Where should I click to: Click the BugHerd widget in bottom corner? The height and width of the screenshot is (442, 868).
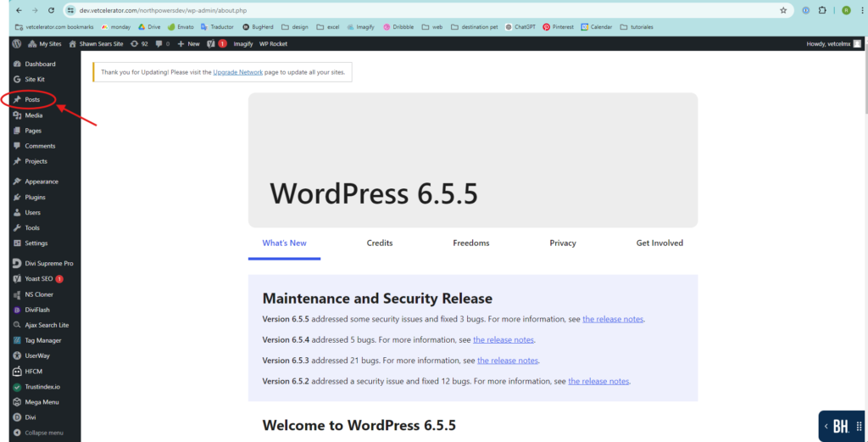tap(841, 426)
